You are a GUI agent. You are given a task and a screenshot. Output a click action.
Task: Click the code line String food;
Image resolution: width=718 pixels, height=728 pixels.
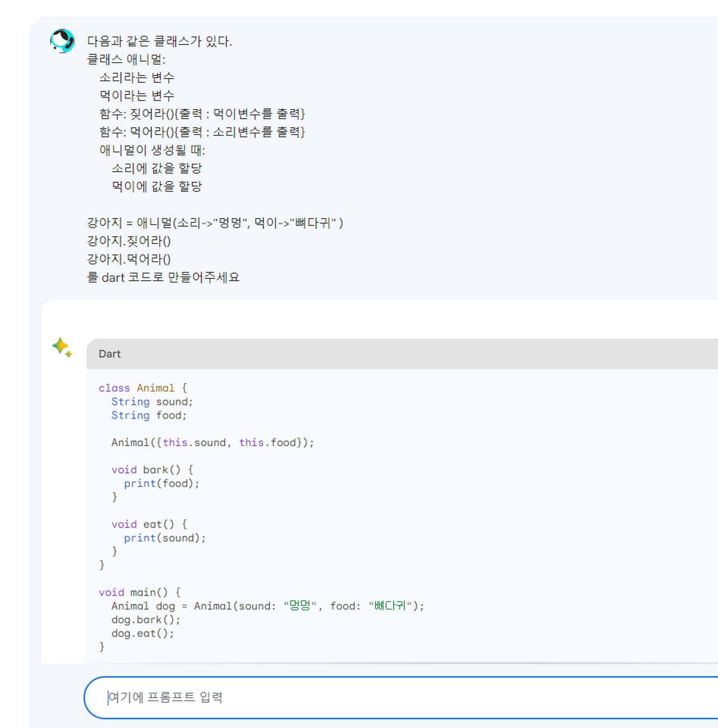coord(149,415)
